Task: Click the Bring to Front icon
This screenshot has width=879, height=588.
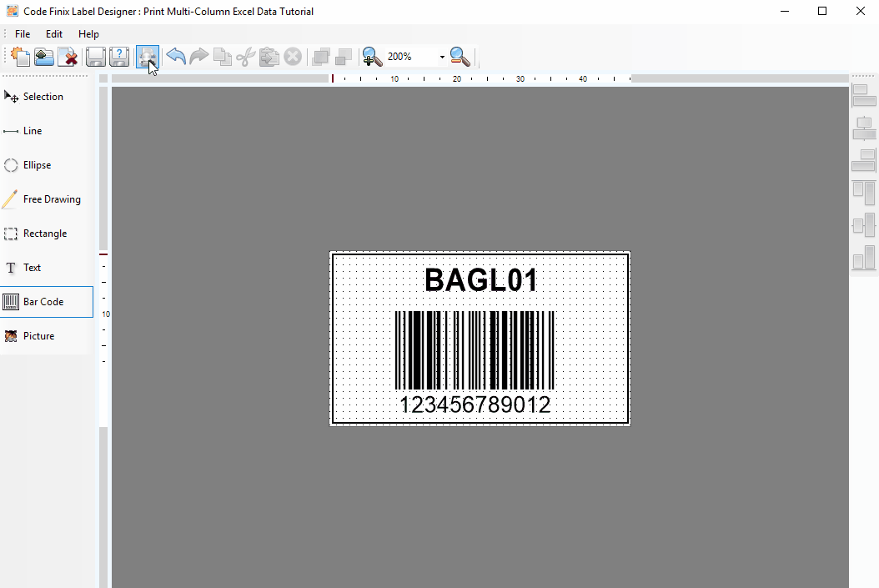Action: tap(321, 57)
